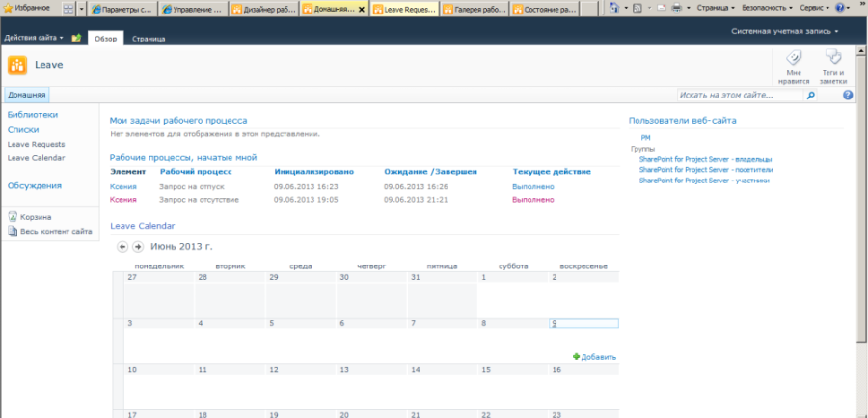Open SharePoint help blue question icon

pyautogui.click(x=848, y=95)
